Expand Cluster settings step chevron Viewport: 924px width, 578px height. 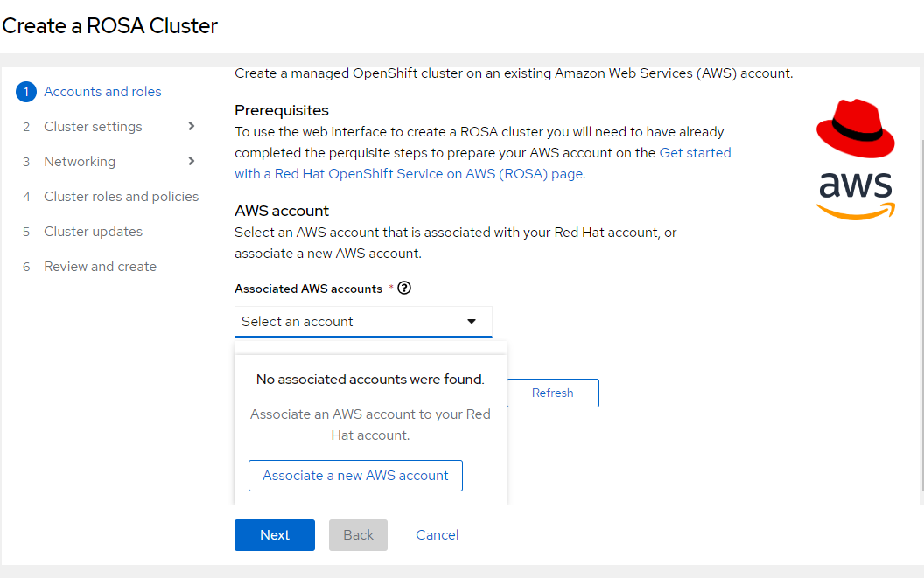click(x=192, y=127)
